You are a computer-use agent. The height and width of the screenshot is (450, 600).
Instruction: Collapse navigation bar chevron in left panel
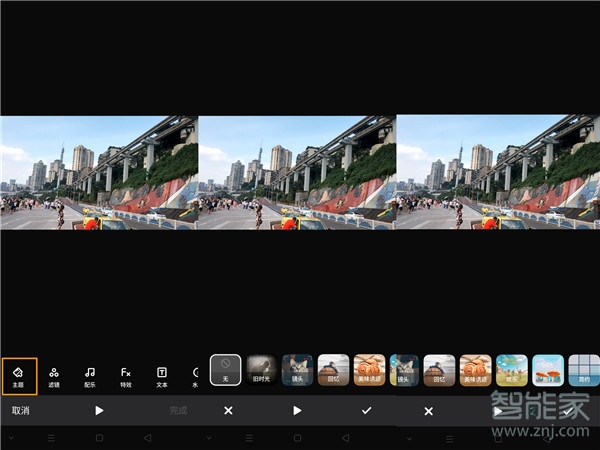[x=11, y=438]
